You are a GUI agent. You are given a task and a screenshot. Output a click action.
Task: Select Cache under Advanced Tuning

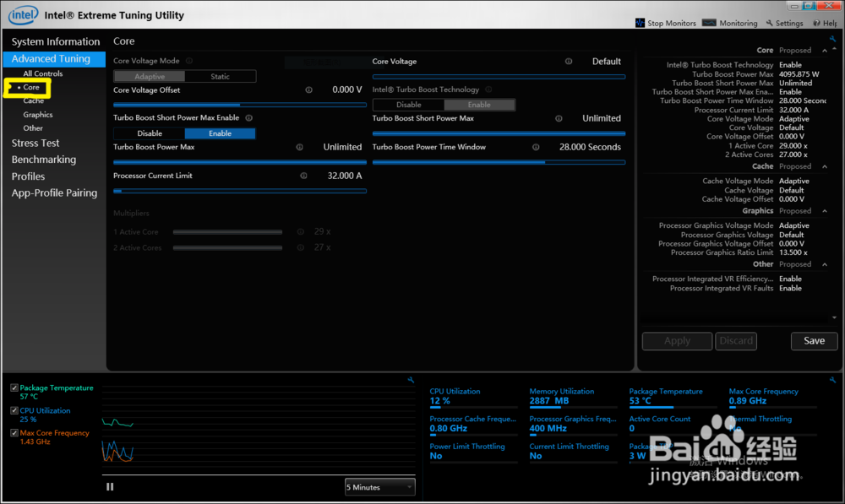pos(34,100)
